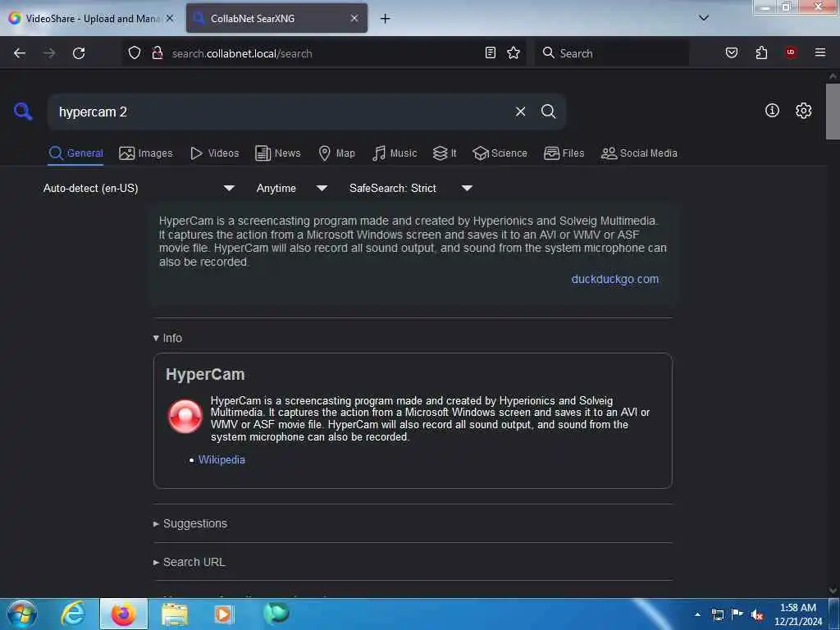Open the SearXNG about info icon
The image size is (840, 630).
pos(772,111)
